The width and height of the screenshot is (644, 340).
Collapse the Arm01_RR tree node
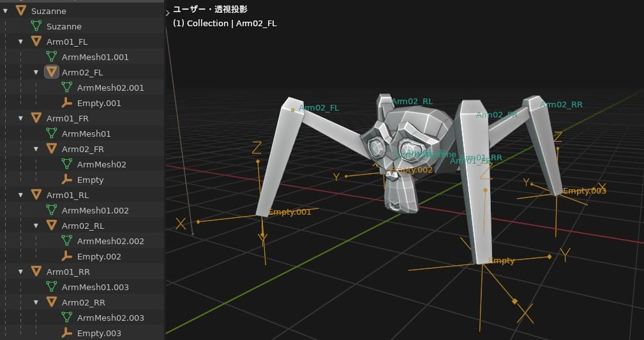20,272
